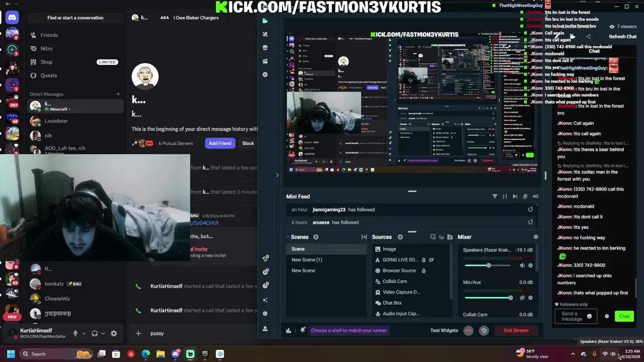Collapse the Scenes collection chevron
The image size is (644, 362).
point(288,237)
